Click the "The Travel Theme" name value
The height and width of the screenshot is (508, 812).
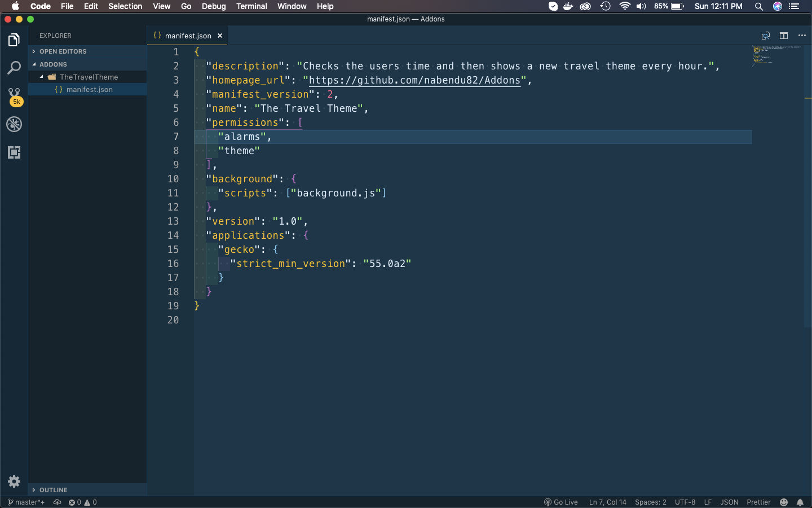(308, 108)
